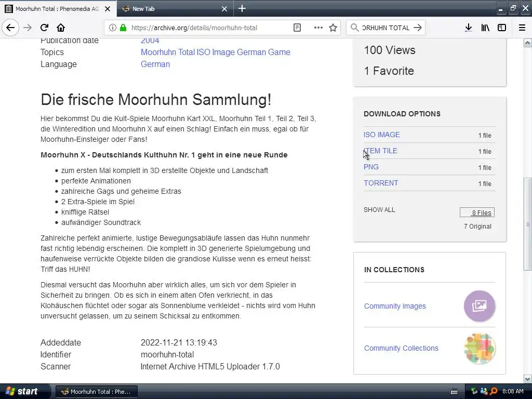Open the Firefox hamburger menu
The image size is (532, 399).
[522, 28]
